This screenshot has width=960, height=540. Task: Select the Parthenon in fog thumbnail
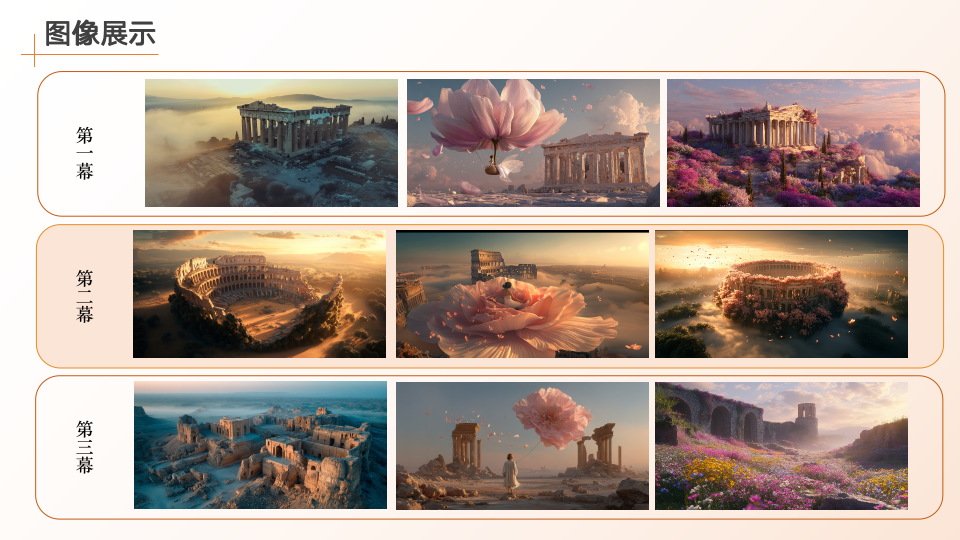click(271, 143)
